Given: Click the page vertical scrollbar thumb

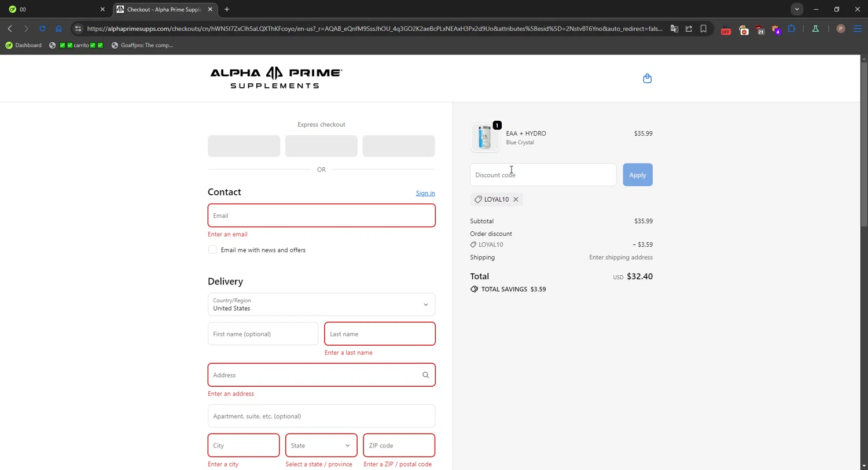Looking at the screenshot, I should point(864,143).
